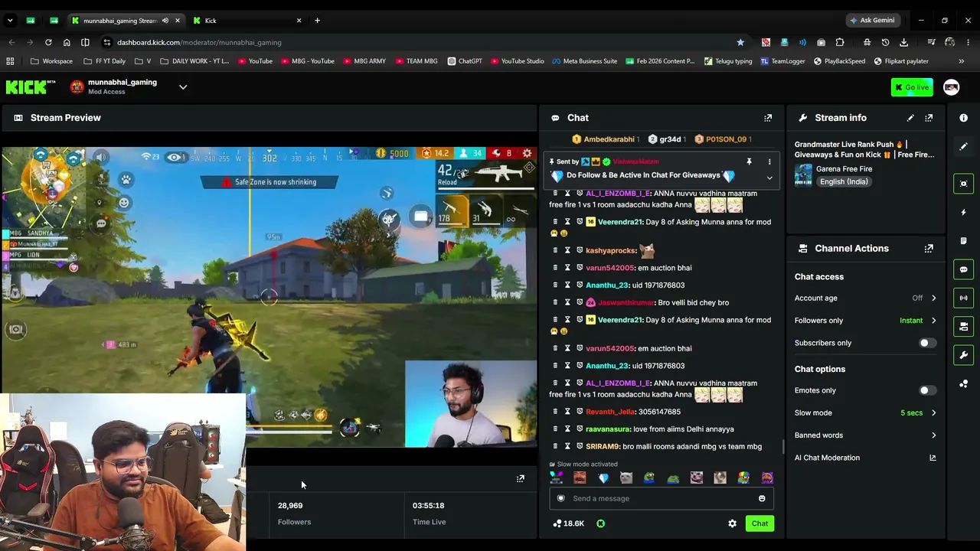Open the notes page sidebar icon

tap(964, 240)
